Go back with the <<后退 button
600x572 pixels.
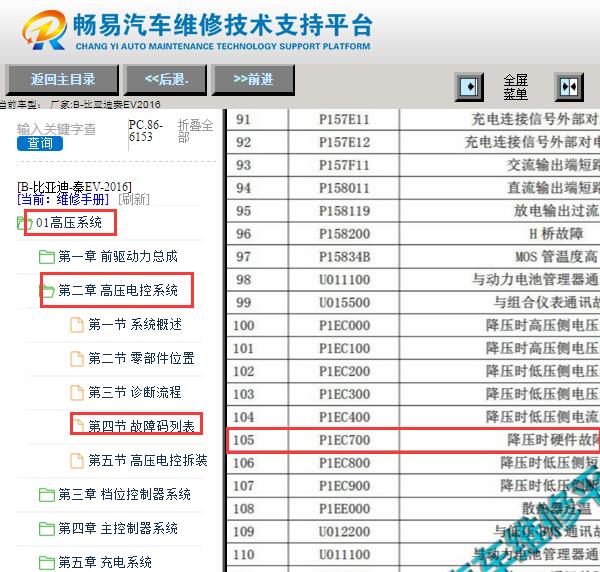[166, 79]
